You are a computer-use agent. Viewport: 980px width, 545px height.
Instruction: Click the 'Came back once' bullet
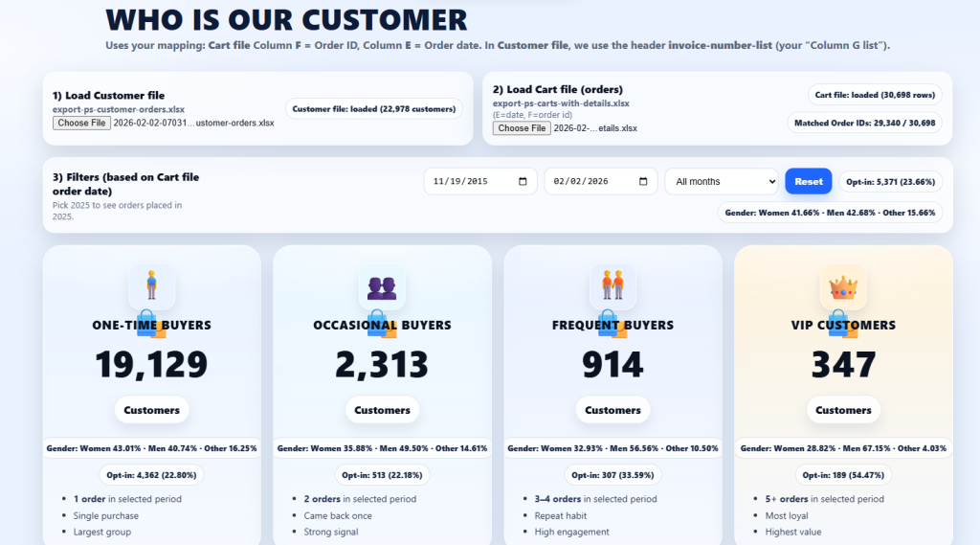338,516
